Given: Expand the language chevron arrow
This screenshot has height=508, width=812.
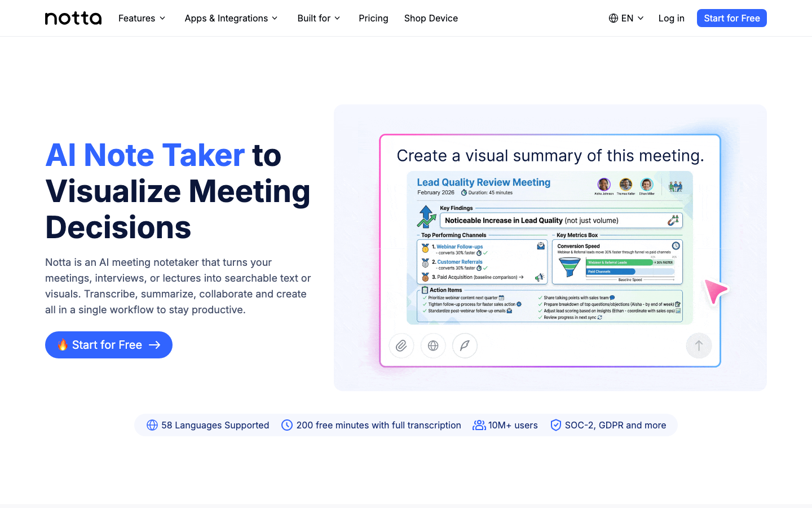Looking at the screenshot, I should coord(641,18).
